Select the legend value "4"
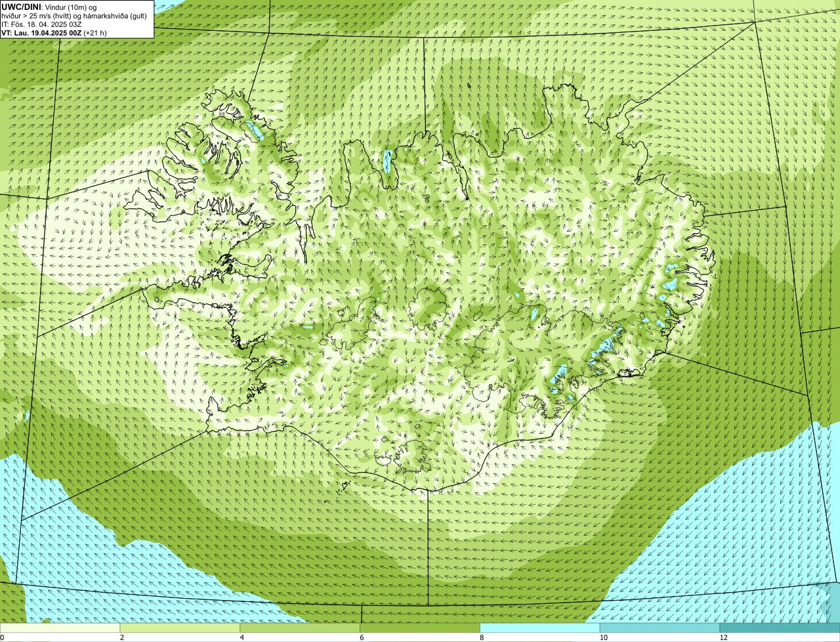Image resolution: width=840 pixels, height=642 pixels. [241, 637]
